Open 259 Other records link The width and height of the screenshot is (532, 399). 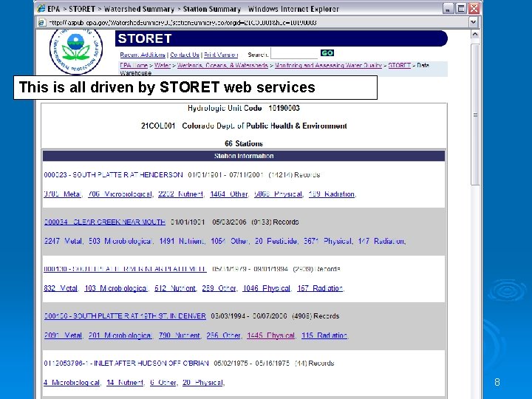(219, 288)
